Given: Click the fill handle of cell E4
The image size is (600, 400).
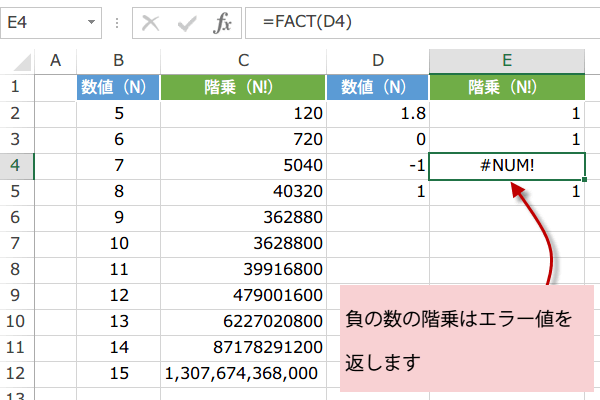Looking at the screenshot, I should pos(584,179).
